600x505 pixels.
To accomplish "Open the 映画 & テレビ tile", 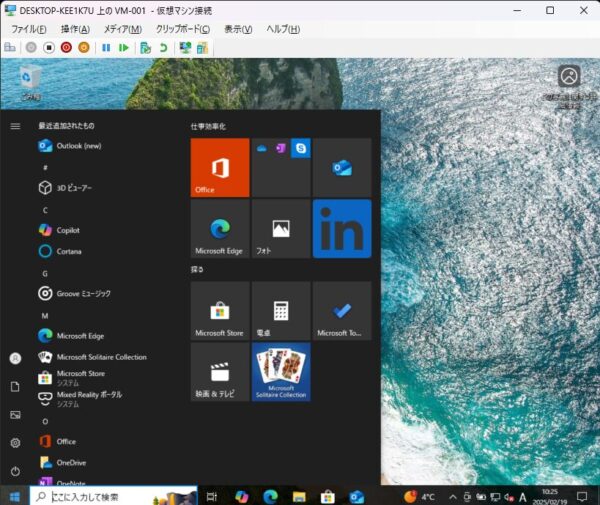I will pos(220,372).
